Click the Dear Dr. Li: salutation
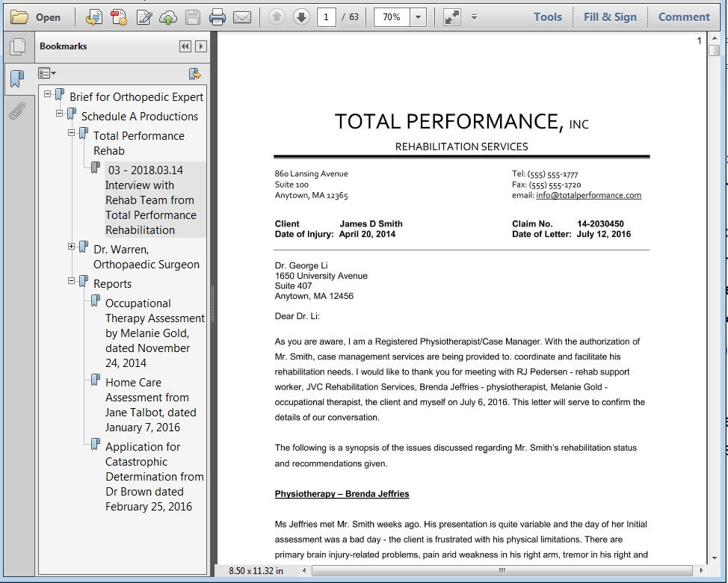This screenshot has height=583, width=728. pyautogui.click(x=297, y=317)
